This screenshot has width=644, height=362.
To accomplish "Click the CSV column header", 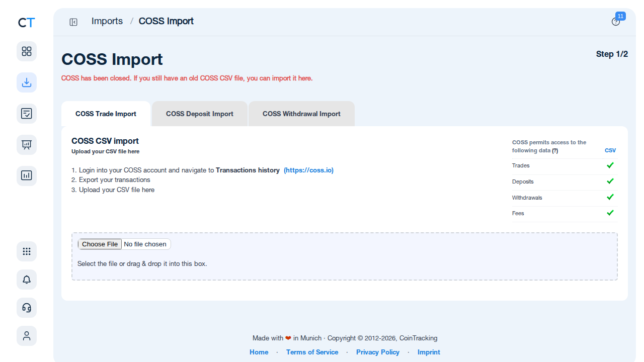I will (x=610, y=150).
